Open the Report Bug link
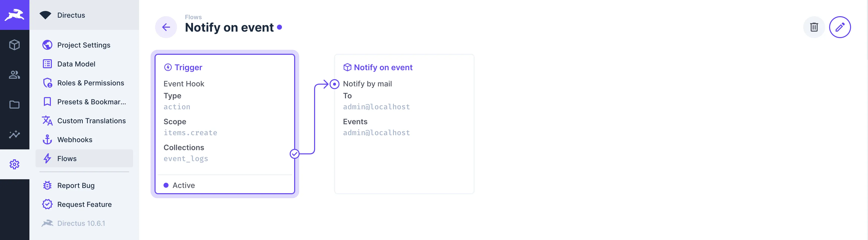 pos(76,185)
